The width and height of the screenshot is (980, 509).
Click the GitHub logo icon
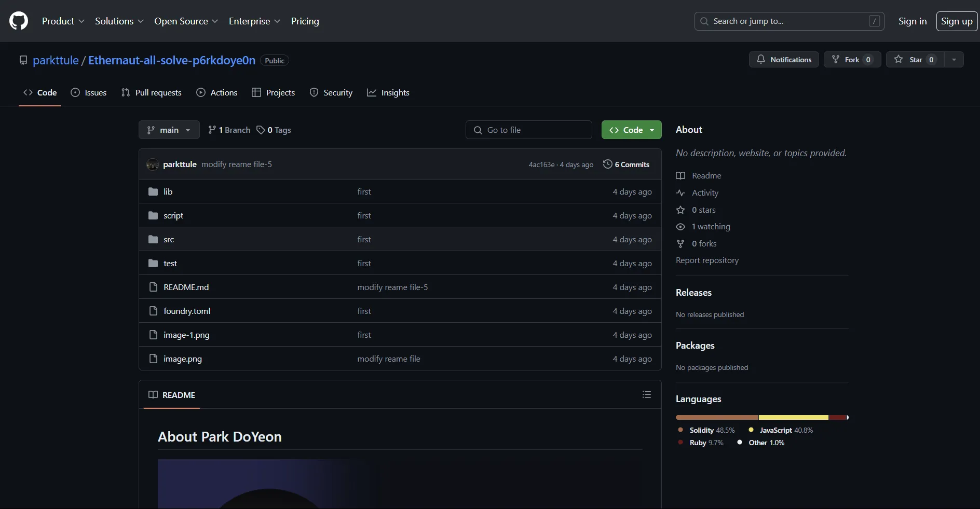19,21
